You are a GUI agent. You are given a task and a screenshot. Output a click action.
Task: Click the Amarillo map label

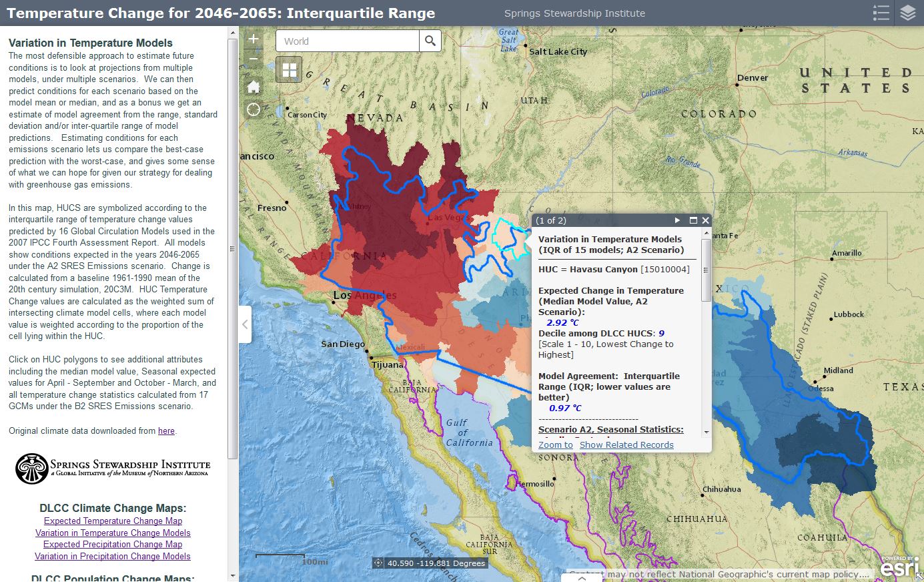tap(847, 254)
